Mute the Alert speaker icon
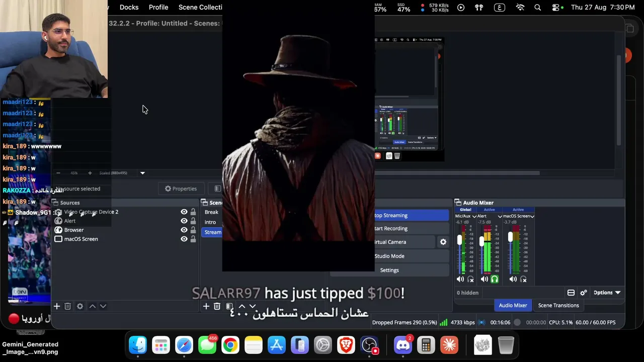 click(485, 279)
